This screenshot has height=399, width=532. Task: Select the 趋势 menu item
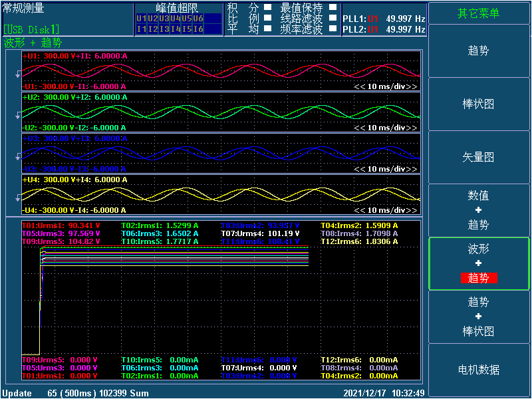click(479, 51)
